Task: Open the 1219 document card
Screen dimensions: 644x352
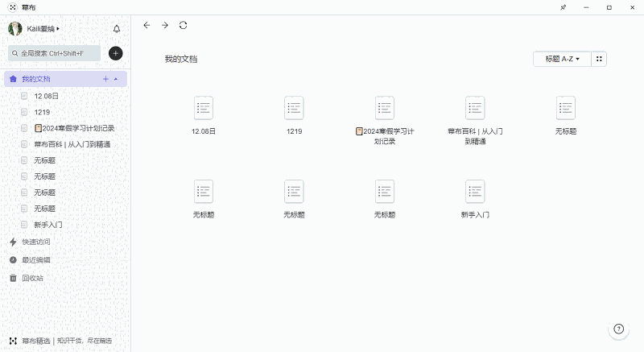Action: click(294, 115)
